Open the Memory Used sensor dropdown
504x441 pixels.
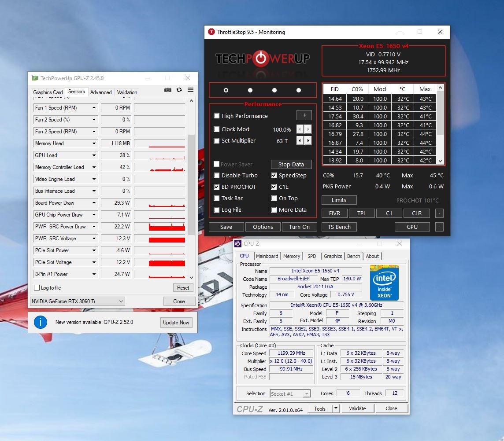click(x=94, y=143)
